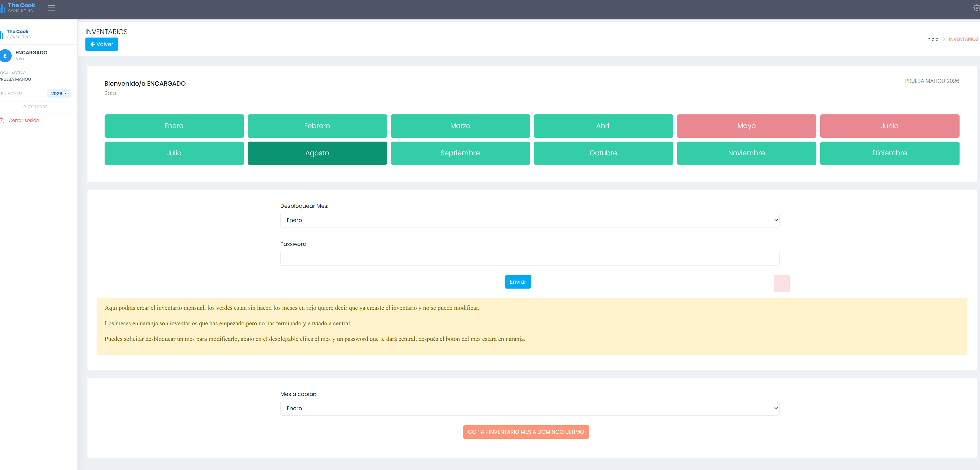Click the INVENTARIOS breadcrumb
980x470 pixels.
pyautogui.click(x=963, y=39)
